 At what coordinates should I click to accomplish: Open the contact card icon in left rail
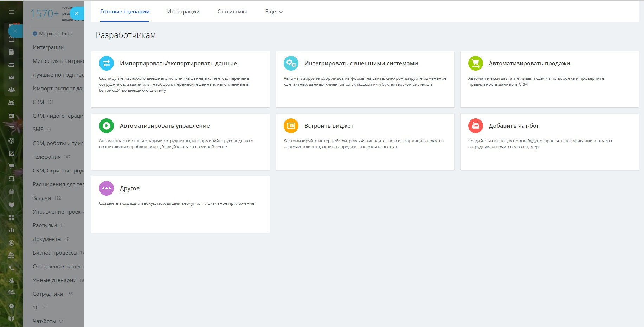coord(12,116)
